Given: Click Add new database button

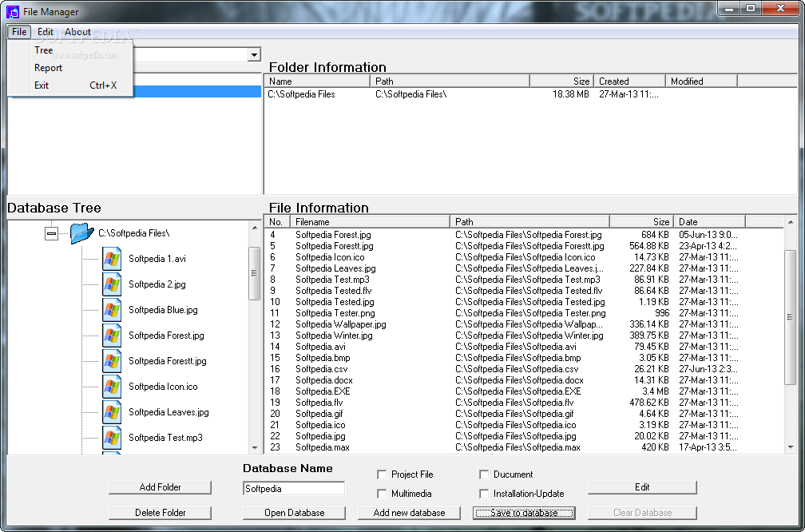Looking at the screenshot, I should pos(409,513).
